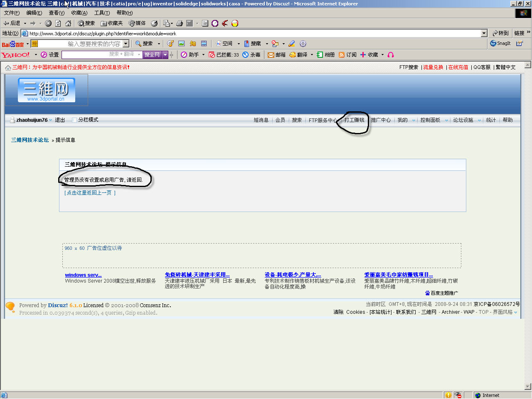Click the Baidu search input field
The image size is (532, 399).
(81, 44)
